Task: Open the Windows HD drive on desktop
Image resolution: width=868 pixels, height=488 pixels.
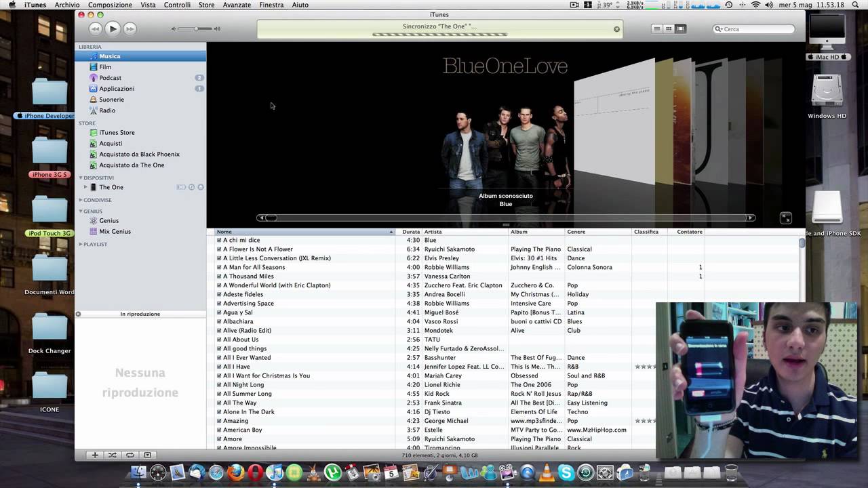Action: click(x=827, y=97)
